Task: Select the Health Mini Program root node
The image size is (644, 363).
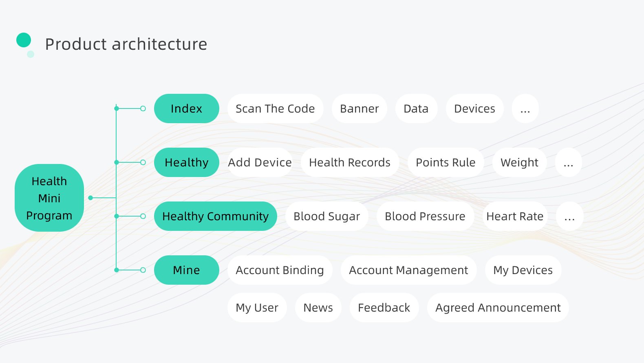Action: (x=49, y=198)
